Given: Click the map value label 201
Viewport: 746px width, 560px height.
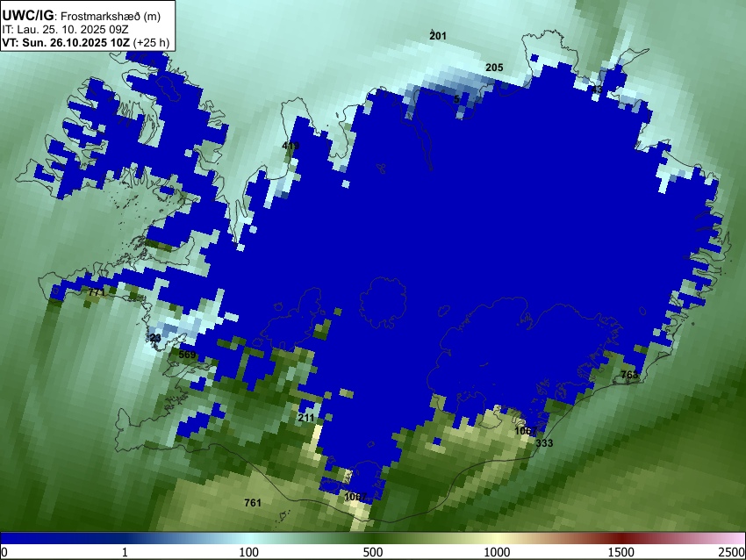Looking at the screenshot, I should (x=438, y=36).
